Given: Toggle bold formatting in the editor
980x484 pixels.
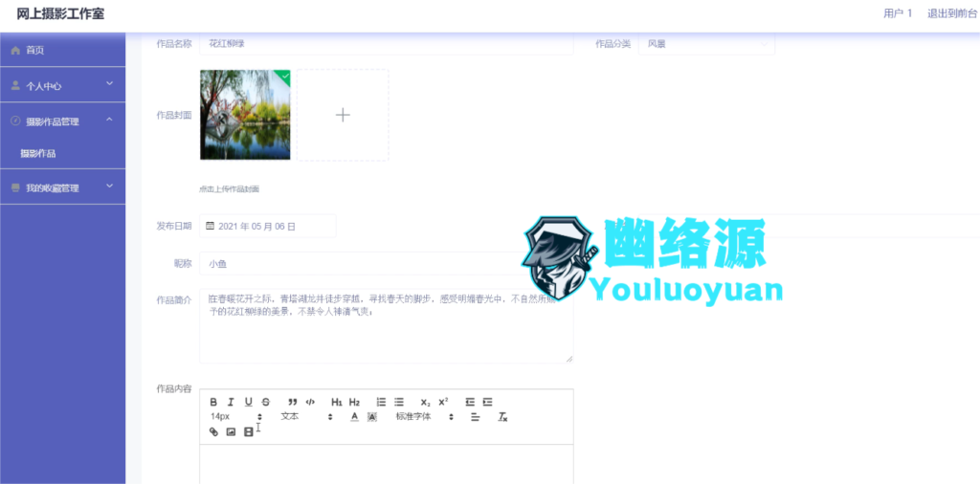Looking at the screenshot, I should [213, 402].
